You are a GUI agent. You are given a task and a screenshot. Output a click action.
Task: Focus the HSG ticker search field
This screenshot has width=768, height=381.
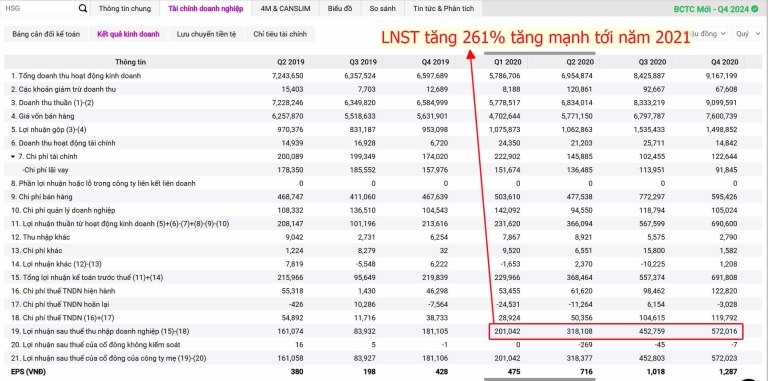click(x=40, y=8)
